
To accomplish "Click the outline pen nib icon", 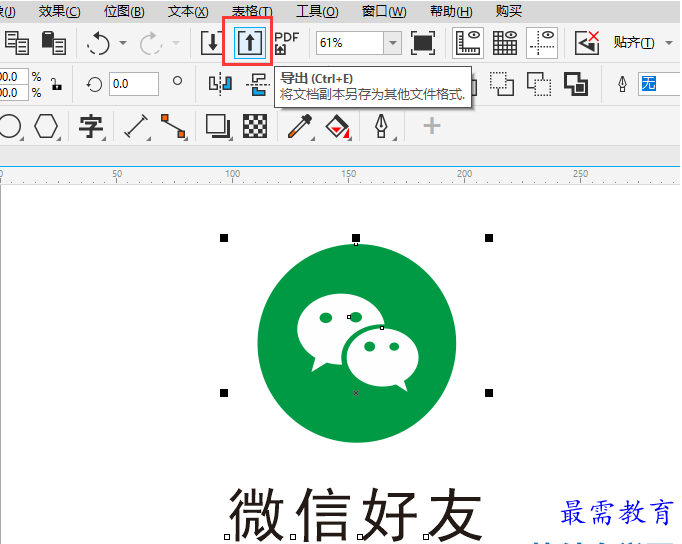I will click(622, 84).
